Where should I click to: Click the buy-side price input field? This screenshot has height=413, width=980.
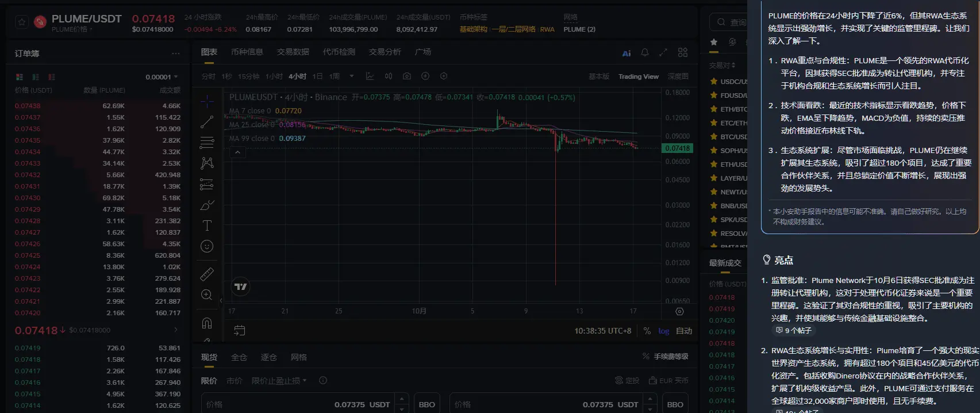click(298, 404)
